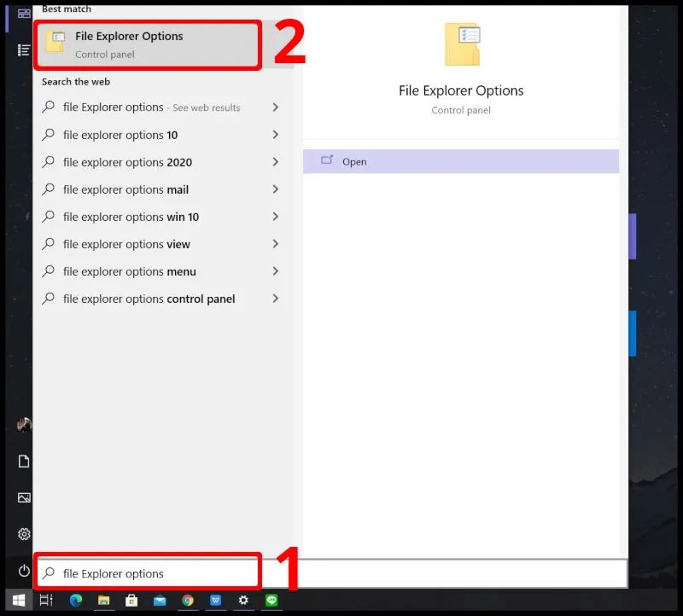The height and width of the screenshot is (616, 683).
Task: Expand arrow for 'file explorer options view'
Action: pyautogui.click(x=275, y=244)
